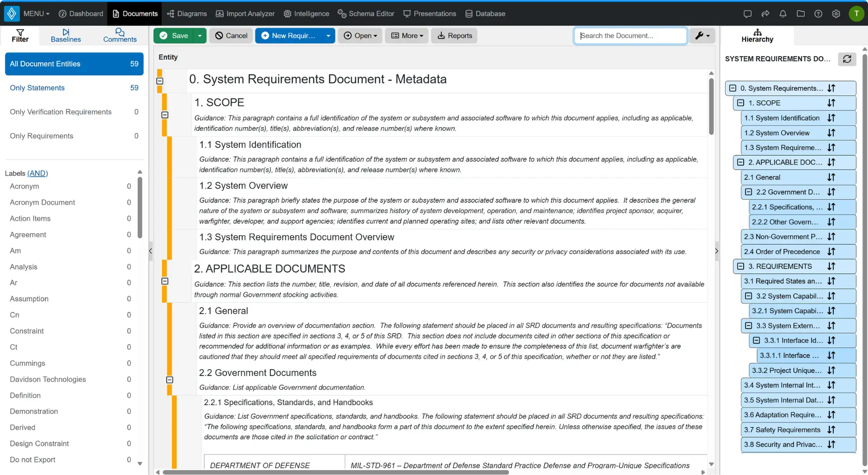868x475 pixels.
Task: Click the document horizontal scrollbar
Action: [335, 472]
